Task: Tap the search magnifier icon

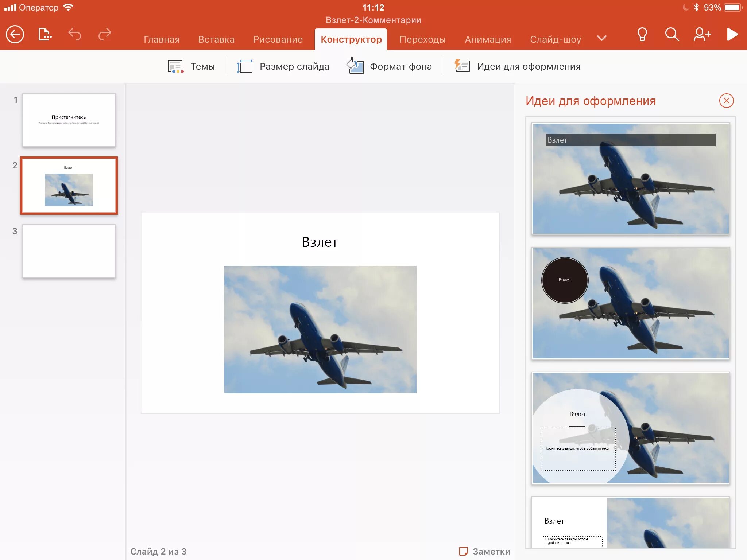Action: 671,35
